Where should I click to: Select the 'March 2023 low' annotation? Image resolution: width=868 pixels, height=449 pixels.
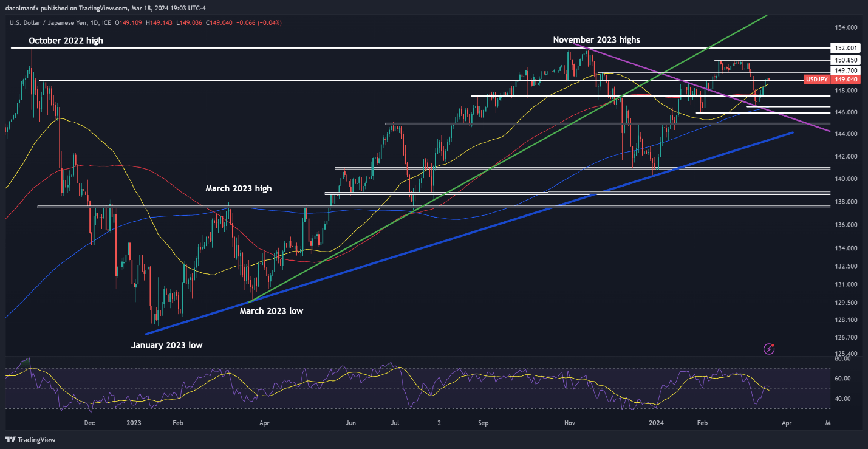pos(271,311)
